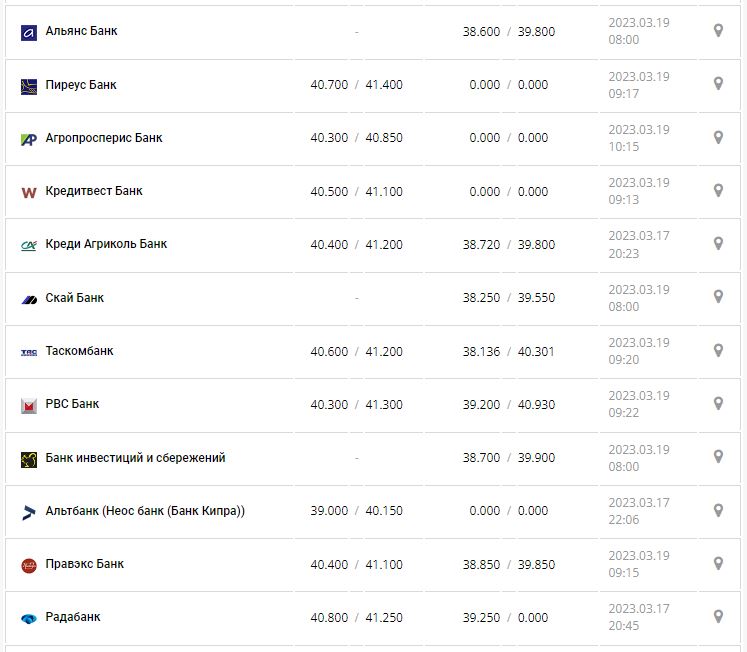Open the Скай Банк link

(75, 298)
